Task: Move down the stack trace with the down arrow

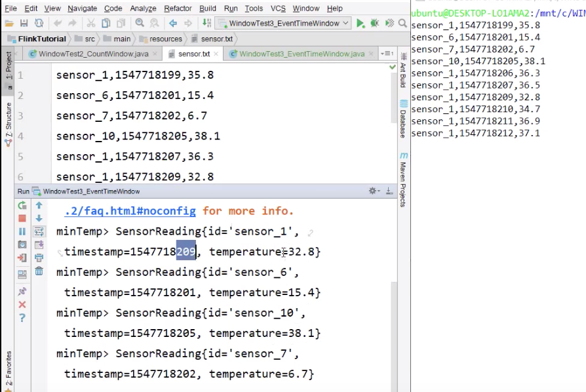Action: click(39, 218)
